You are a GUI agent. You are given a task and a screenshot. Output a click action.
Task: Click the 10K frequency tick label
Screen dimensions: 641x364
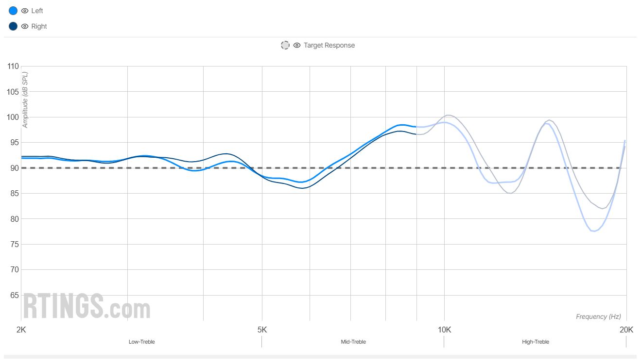(444, 330)
